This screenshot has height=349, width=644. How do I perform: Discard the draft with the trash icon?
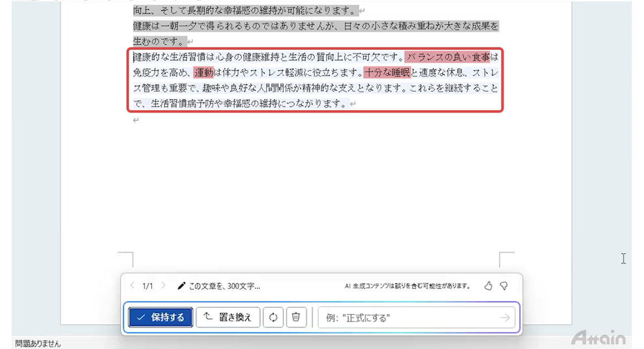point(296,317)
